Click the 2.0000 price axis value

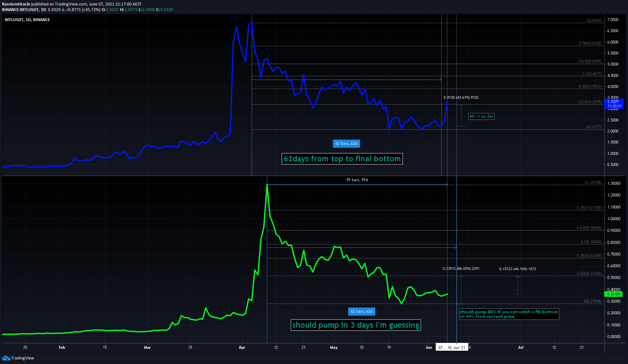[x=613, y=131]
